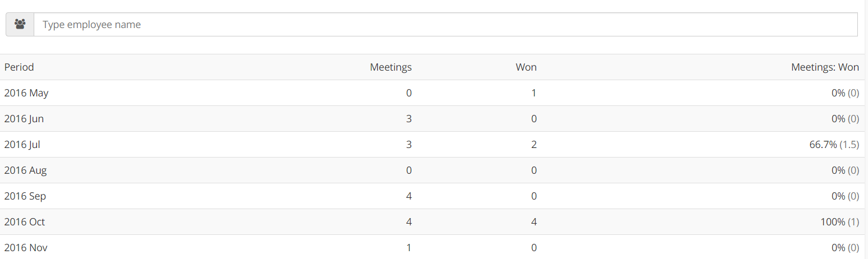Focus the Type employee name field
Image resolution: width=868 pixels, height=259 pixels.
[445, 25]
